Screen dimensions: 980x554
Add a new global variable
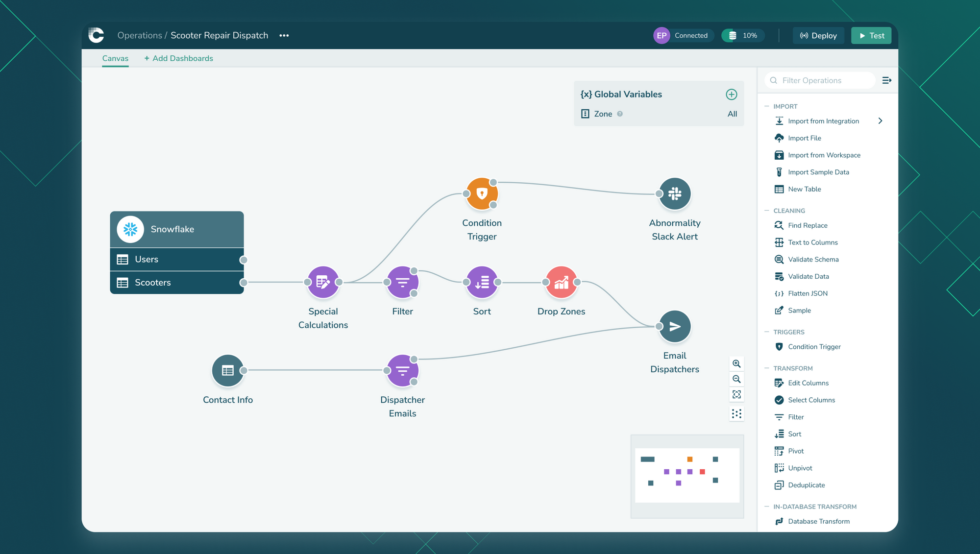pos(731,95)
